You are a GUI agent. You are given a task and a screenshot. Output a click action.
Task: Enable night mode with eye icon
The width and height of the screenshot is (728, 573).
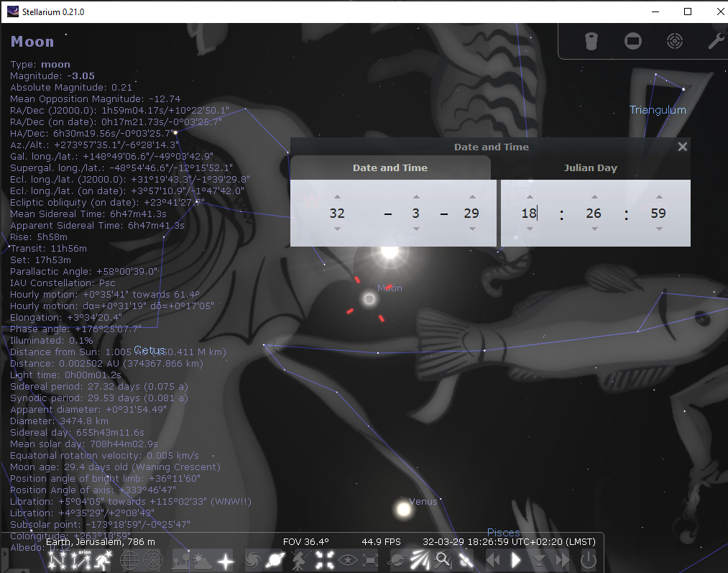[x=348, y=560]
